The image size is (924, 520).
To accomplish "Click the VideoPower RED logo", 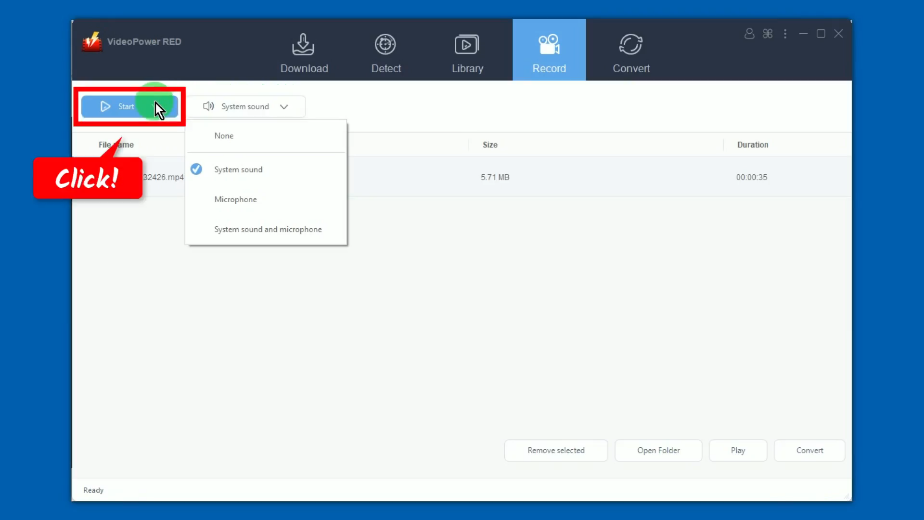I will 92,42.
